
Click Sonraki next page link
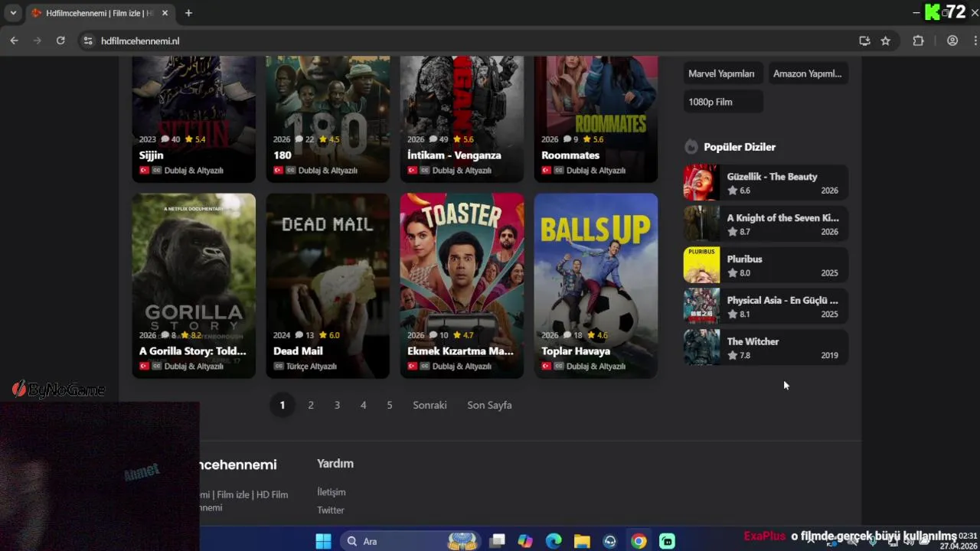click(430, 405)
